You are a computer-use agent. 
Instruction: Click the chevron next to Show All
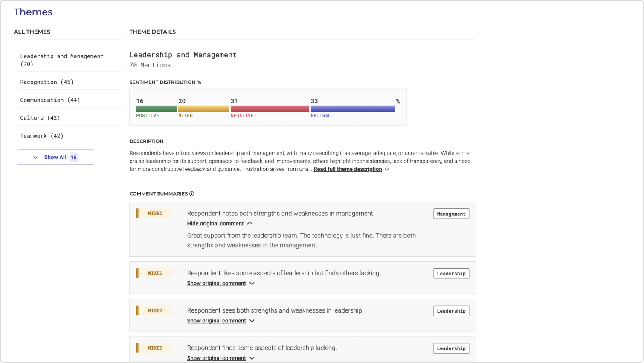point(35,158)
